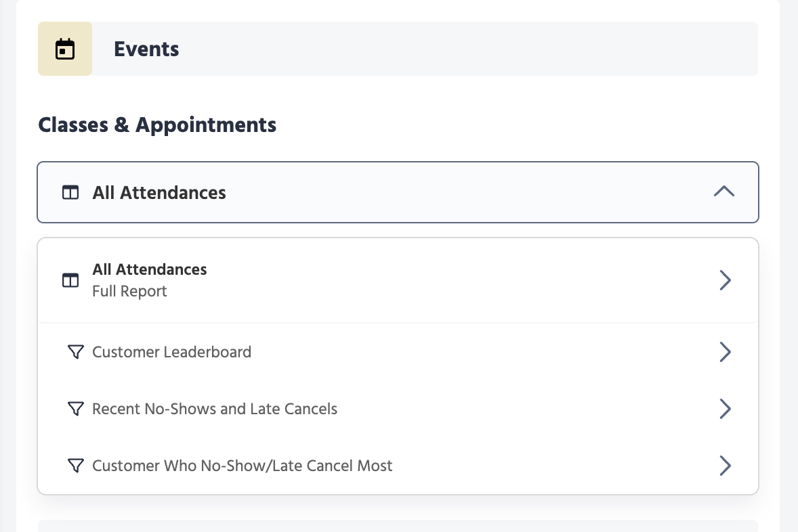Open Customer Who No-Show/Late Cancel Most report
The image size is (798, 532).
[x=242, y=466]
